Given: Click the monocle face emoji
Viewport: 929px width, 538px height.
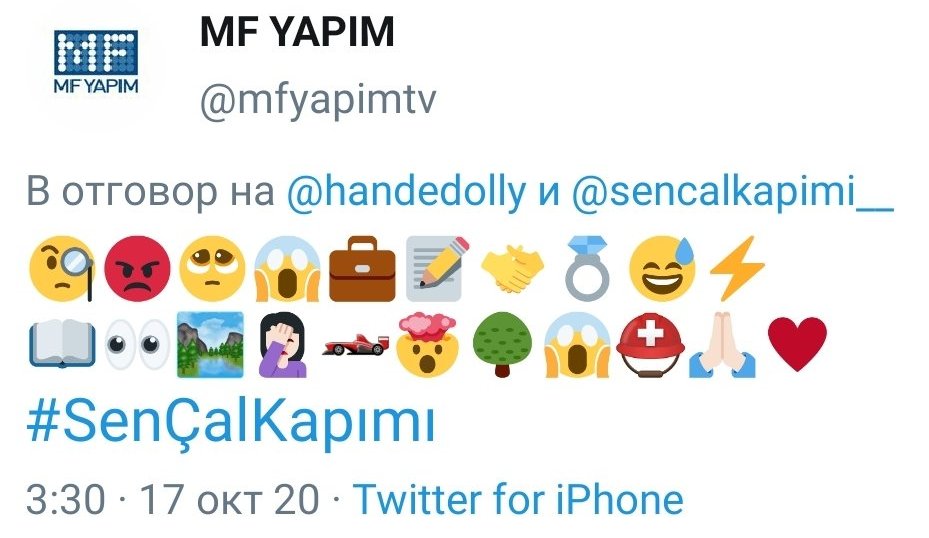Looking at the screenshot, I should [62, 268].
